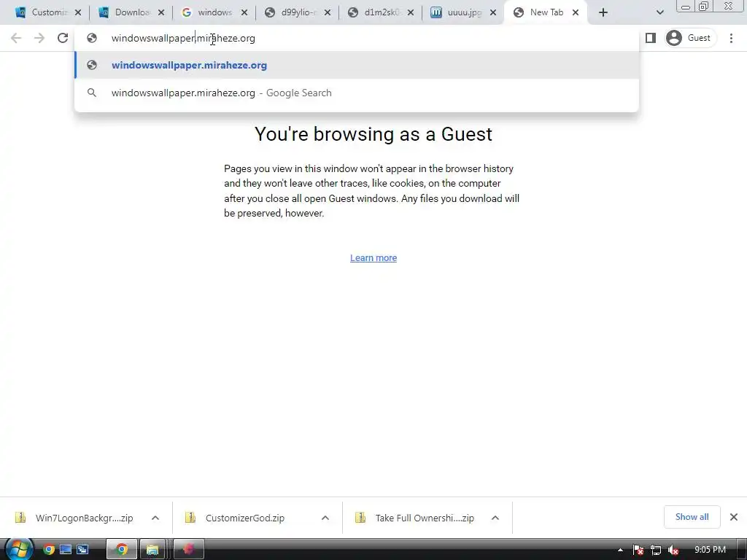The height and width of the screenshot is (560, 747).
Task: Open a new tab with plus button
Action: (x=603, y=13)
